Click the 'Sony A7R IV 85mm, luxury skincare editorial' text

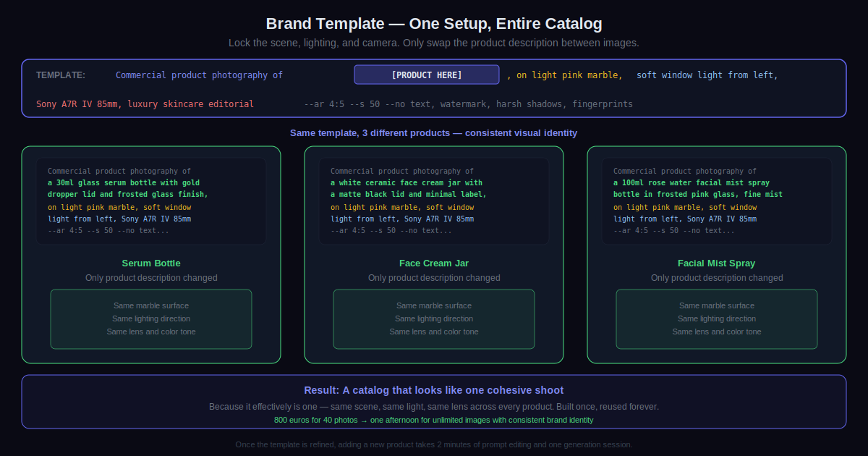click(145, 104)
